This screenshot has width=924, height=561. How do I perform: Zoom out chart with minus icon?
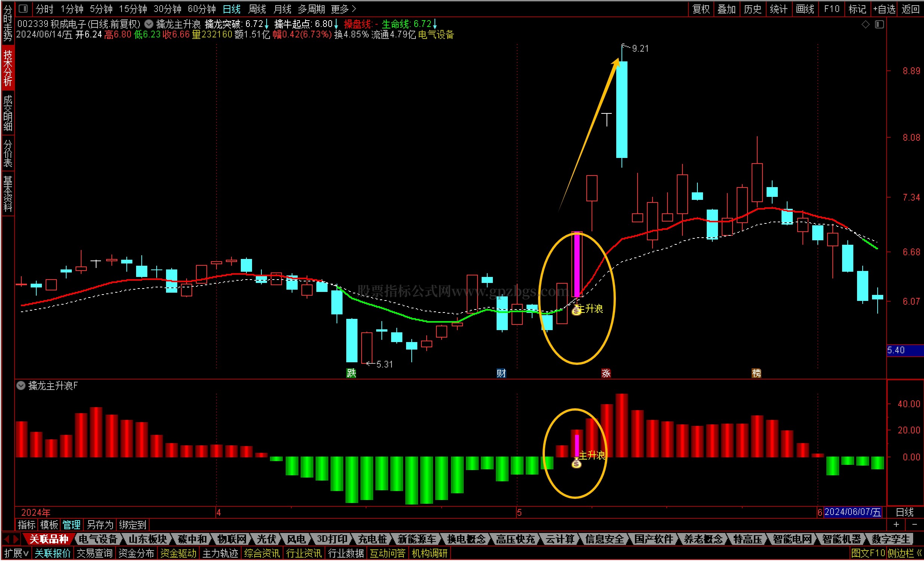pyautogui.click(x=914, y=524)
